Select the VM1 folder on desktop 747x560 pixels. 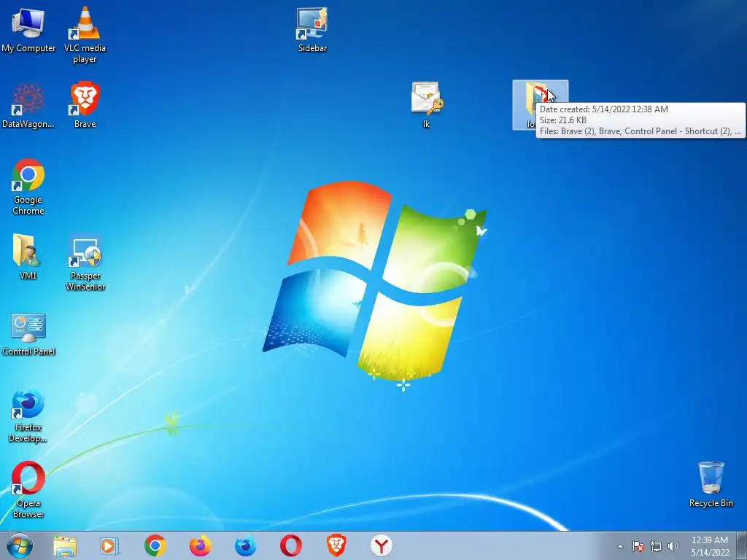pyautogui.click(x=28, y=257)
